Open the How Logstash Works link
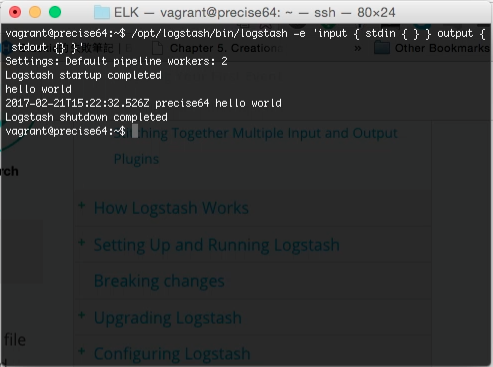The height and width of the screenshot is (367, 493). tap(171, 208)
